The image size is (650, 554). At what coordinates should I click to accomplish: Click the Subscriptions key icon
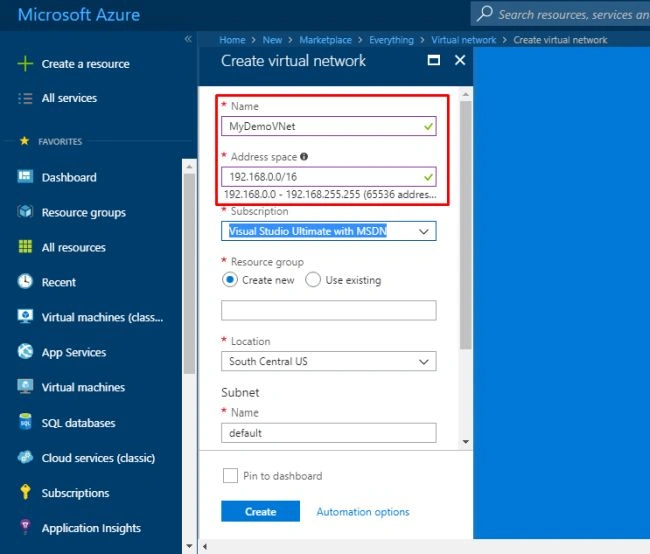25,492
